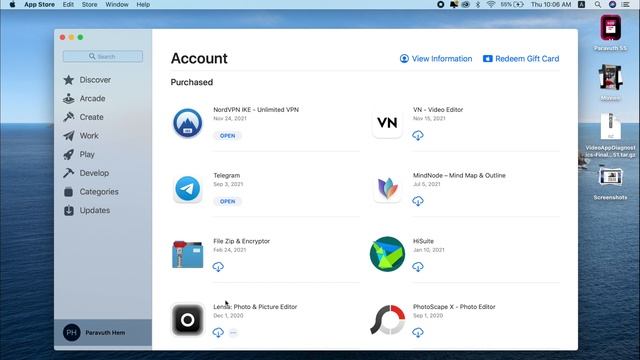
Task: Click the Telegram app title
Action: [227, 176]
